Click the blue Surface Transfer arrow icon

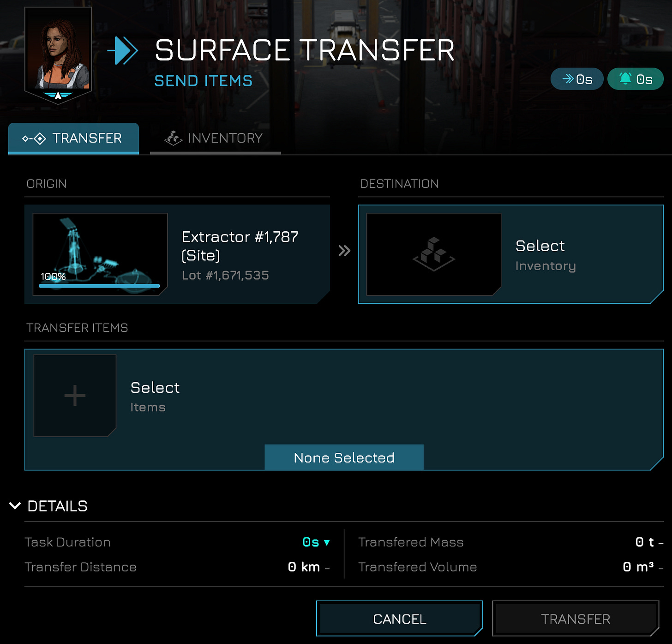[x=123, y=50]
